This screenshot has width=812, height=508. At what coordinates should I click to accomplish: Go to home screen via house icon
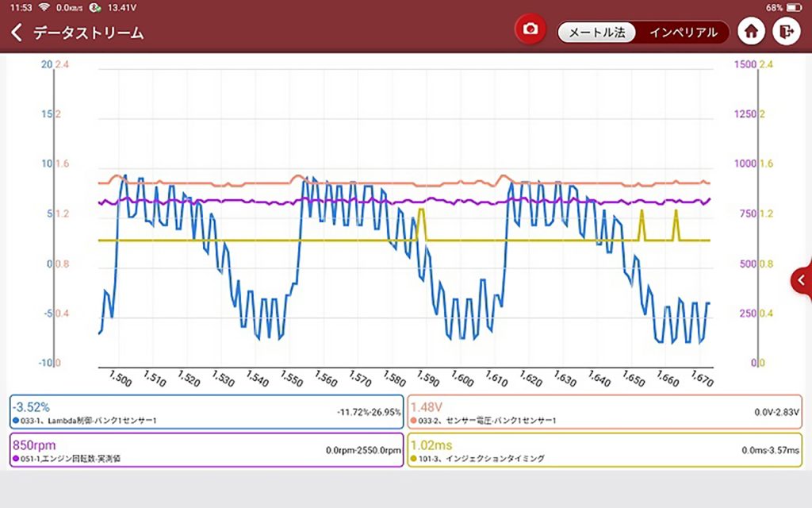click(751, 32)
